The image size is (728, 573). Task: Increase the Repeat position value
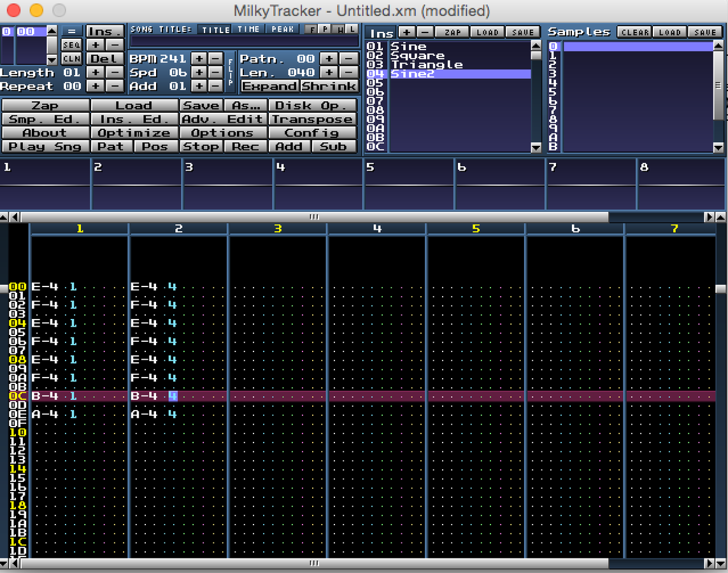(95, 86)
